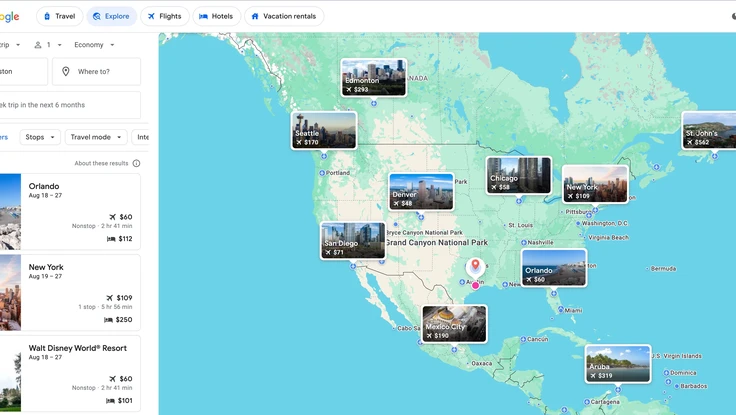This screenshot has width=736, height=415.
Task: Click the Where to? destination field
Action: (x=96, y=71)
